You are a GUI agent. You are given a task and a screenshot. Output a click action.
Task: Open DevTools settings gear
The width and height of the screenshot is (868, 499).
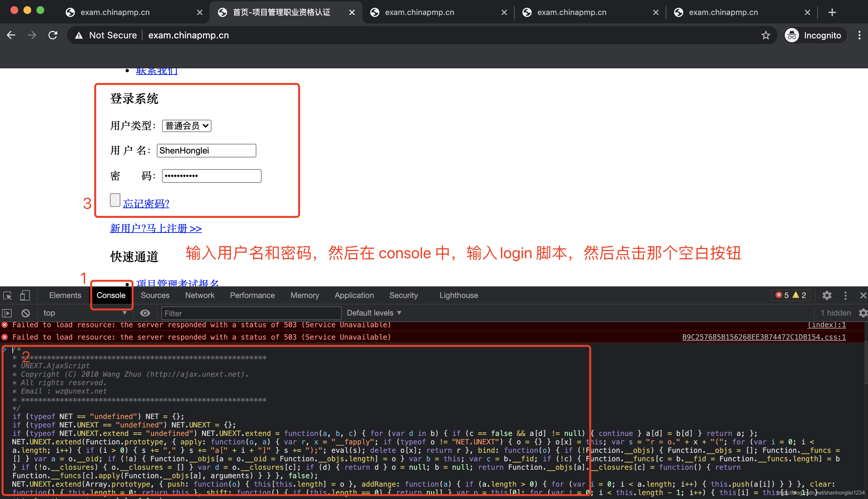coord(827,295)
